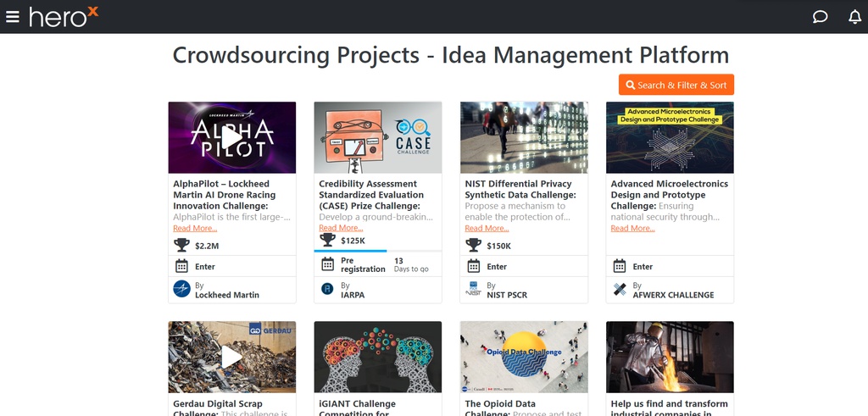The width and height of the screenshot is (868, 416).
Task: Click Pre registration status text
Action: point(363,265)
